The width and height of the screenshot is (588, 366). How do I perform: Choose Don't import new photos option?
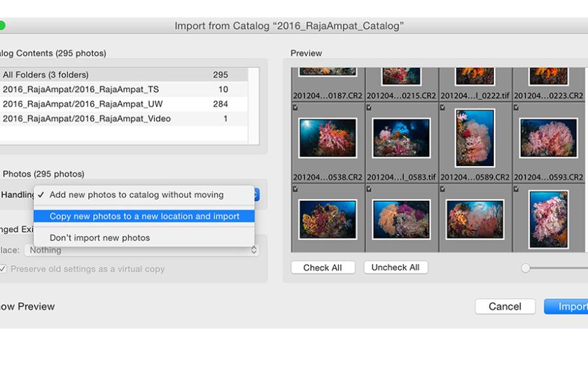[100, 238]
